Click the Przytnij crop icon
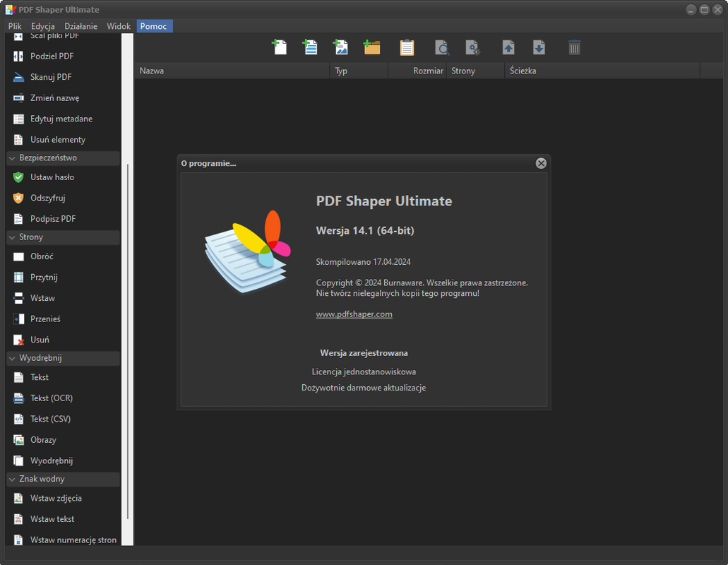This screenshot has width=728, height=565. [x=18, y=277]
